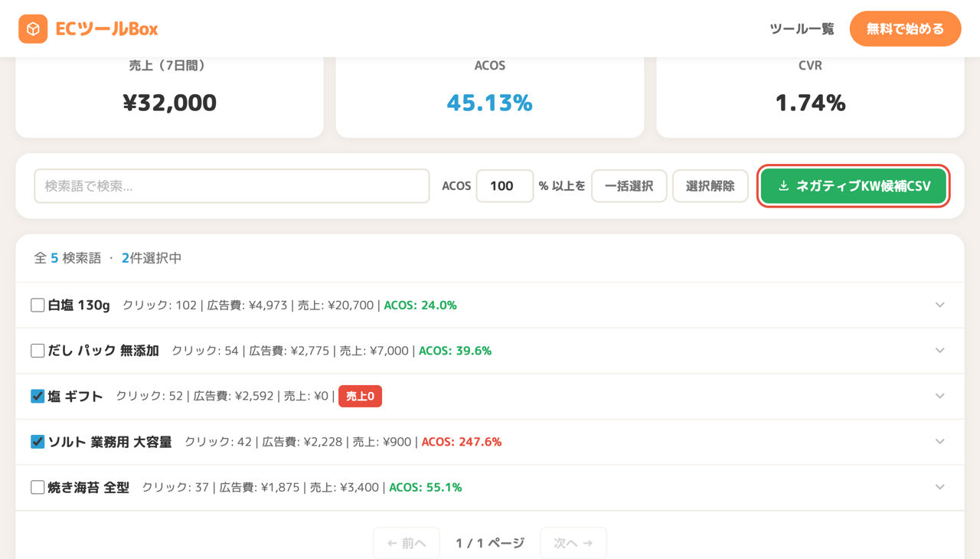This screenshot has height=559, width=980.
Task: Download the ネガティブKW候補CSV file
Action: pyautogui.click(x=854, y=186)
